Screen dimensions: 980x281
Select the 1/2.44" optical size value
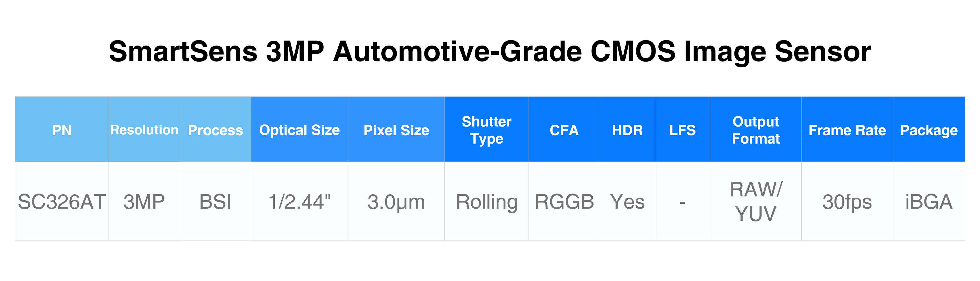(x=299, y=201)
